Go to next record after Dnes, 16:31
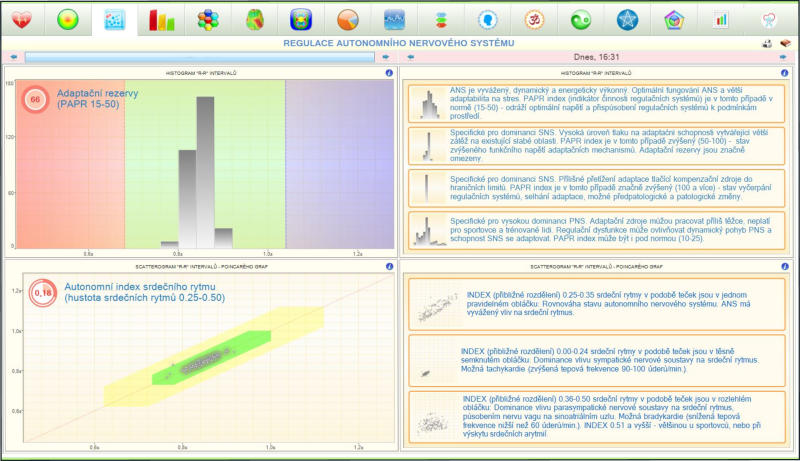Viewport: 800px width, 461px height. (783, 57)
